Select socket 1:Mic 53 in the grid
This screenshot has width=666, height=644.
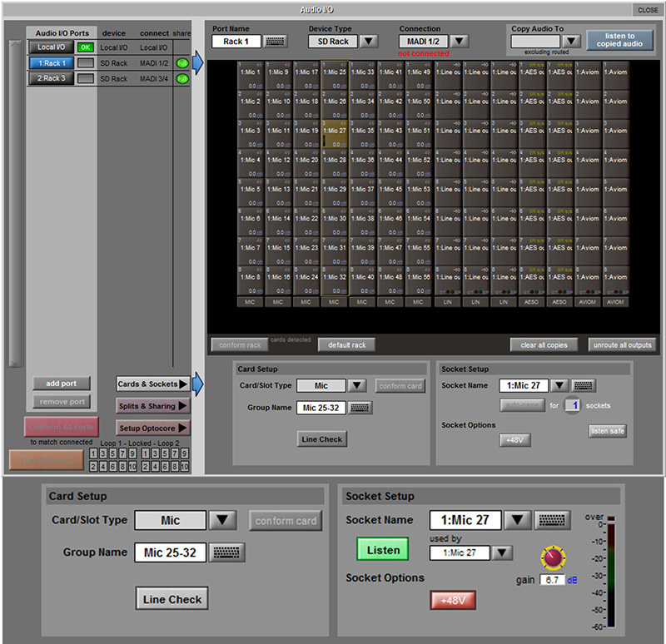point(419,192)
